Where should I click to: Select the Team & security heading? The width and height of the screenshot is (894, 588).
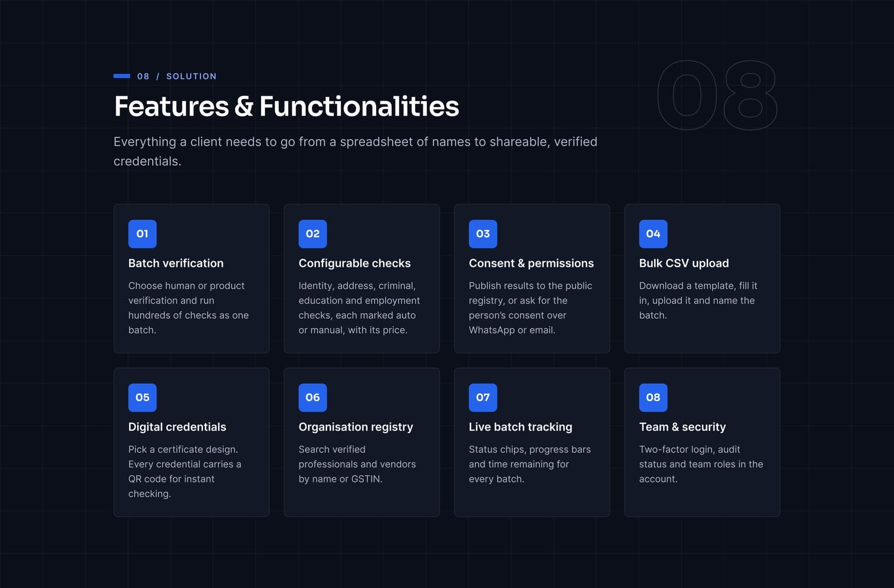click(682, 427)
